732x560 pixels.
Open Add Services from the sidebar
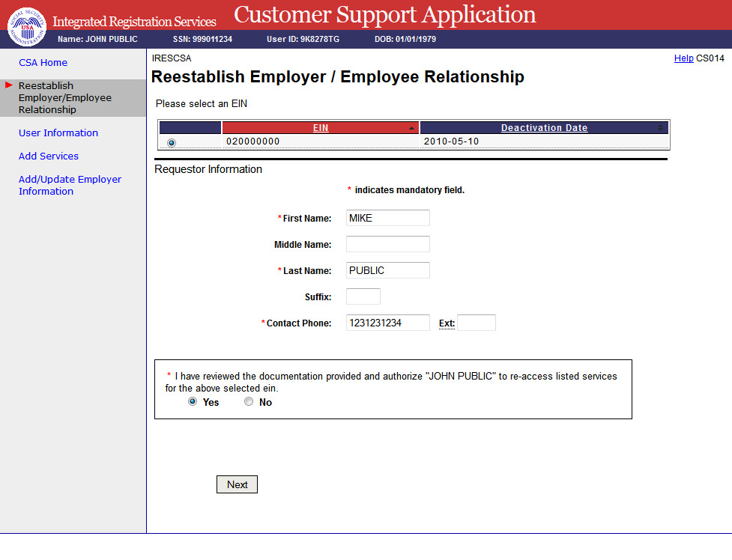49,156
